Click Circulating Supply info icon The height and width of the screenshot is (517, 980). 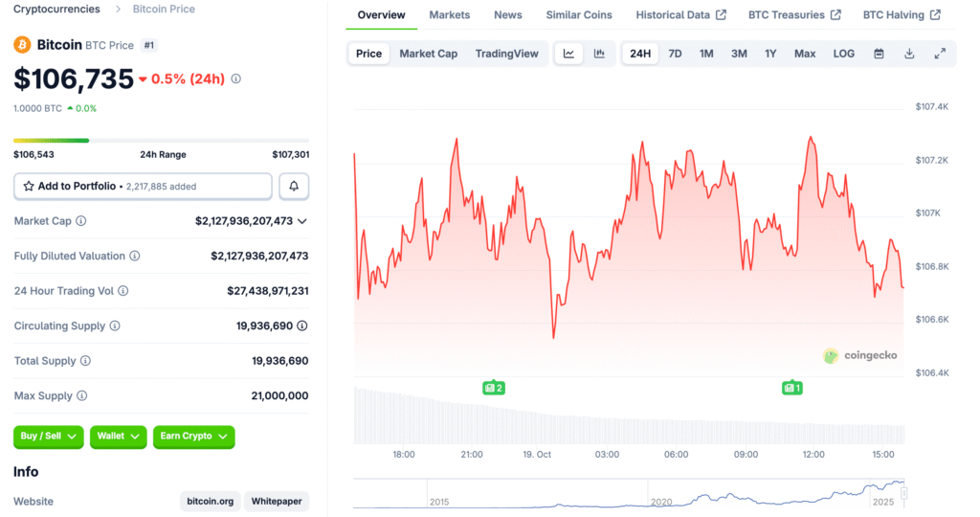[115, 326]
